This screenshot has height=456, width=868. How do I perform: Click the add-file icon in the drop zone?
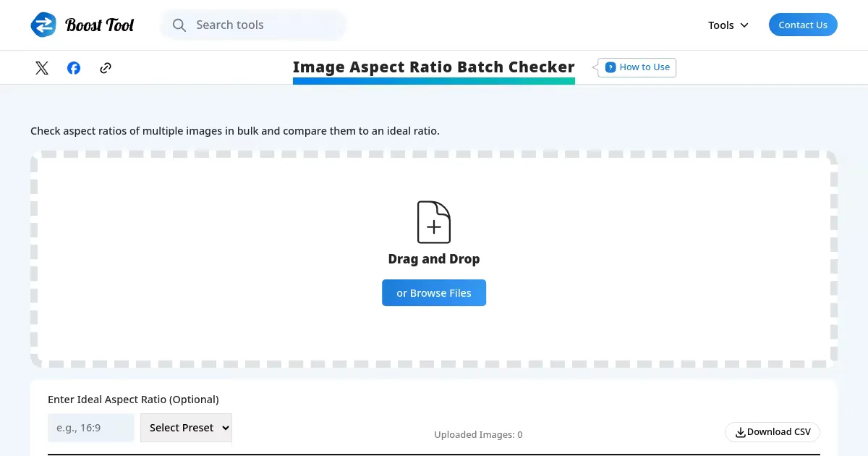tap(434, 222)
